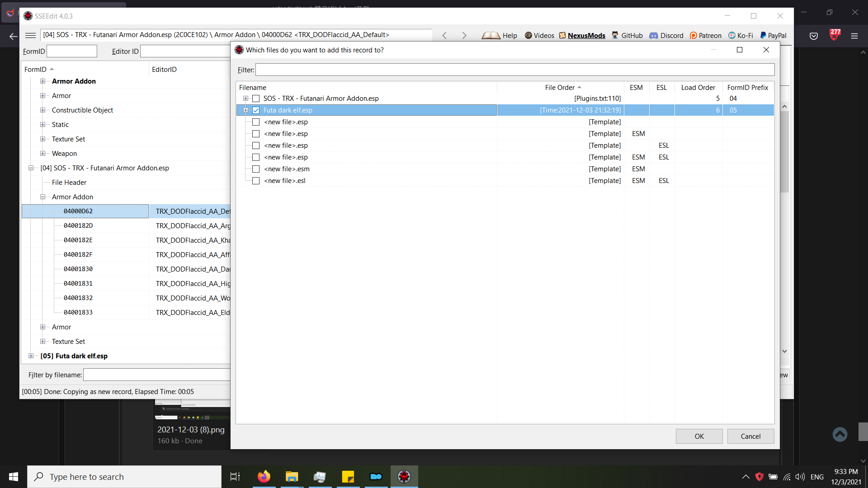The width and height of the screenshot is (868, 488).
Task: Open Task View on taskbar
Action: [x=235, y=477]
